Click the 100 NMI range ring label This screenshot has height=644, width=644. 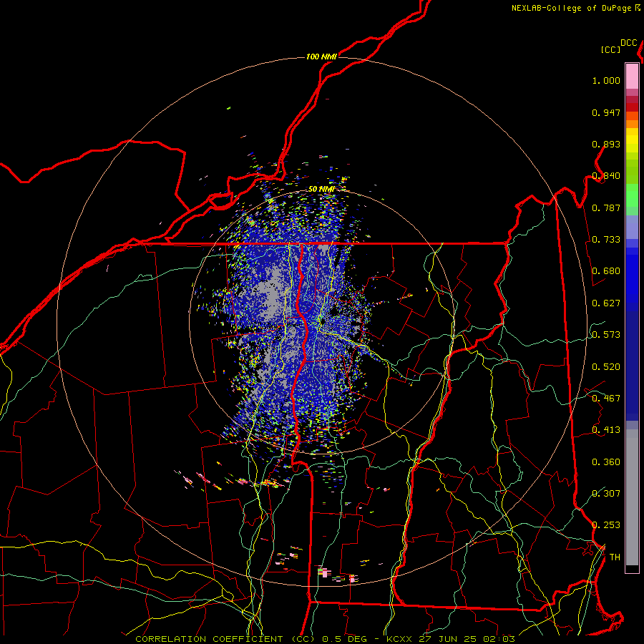321,57
